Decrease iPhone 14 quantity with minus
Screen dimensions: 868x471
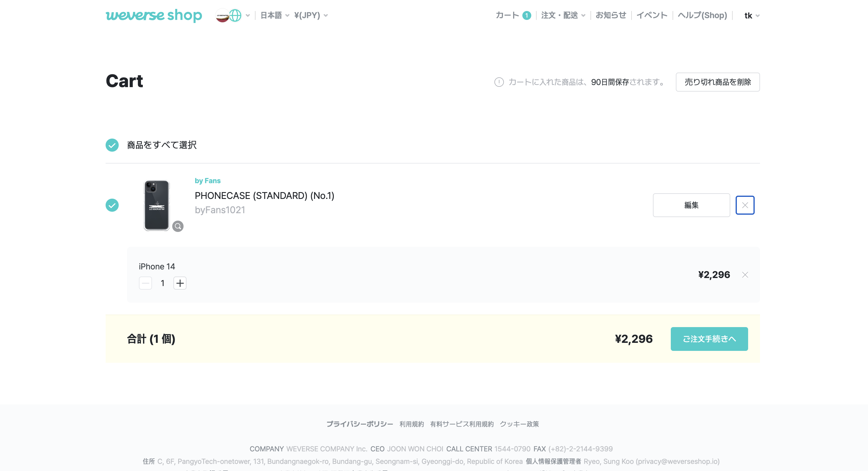(x=145, y=283)
